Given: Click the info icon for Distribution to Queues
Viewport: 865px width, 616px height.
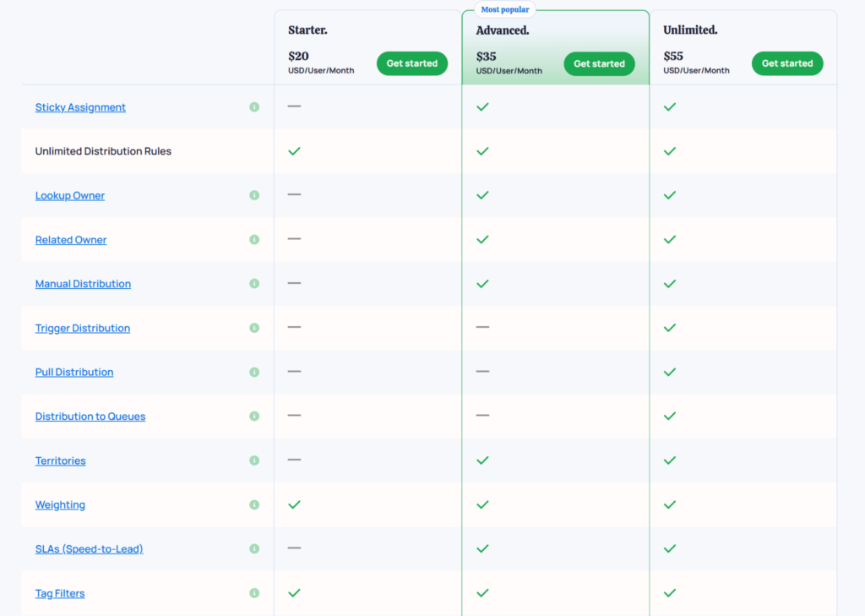Looking at the screenshot, I should [254, 417].
